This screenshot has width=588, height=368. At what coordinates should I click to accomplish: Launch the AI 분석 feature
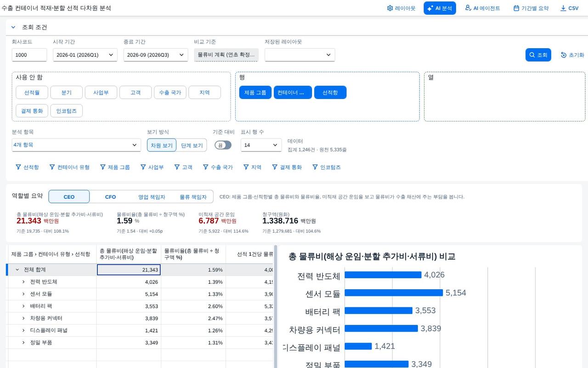point(440,8)
